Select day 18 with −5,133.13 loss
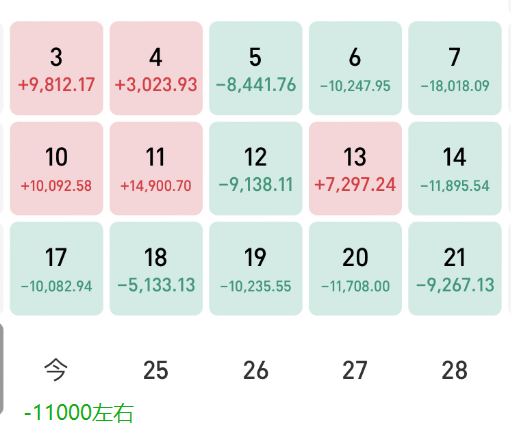The height and width of the screenshot is (439, 511). pos(156,269)
